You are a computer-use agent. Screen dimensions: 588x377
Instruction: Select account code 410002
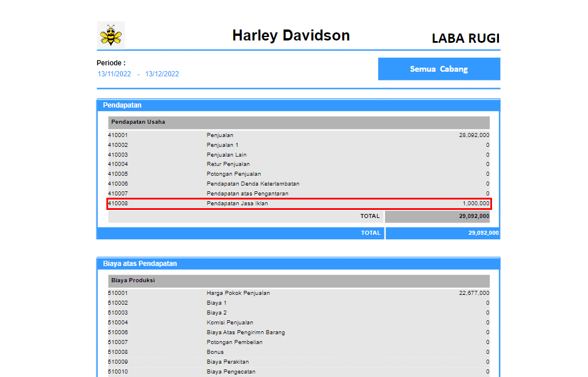coord(118,145)
